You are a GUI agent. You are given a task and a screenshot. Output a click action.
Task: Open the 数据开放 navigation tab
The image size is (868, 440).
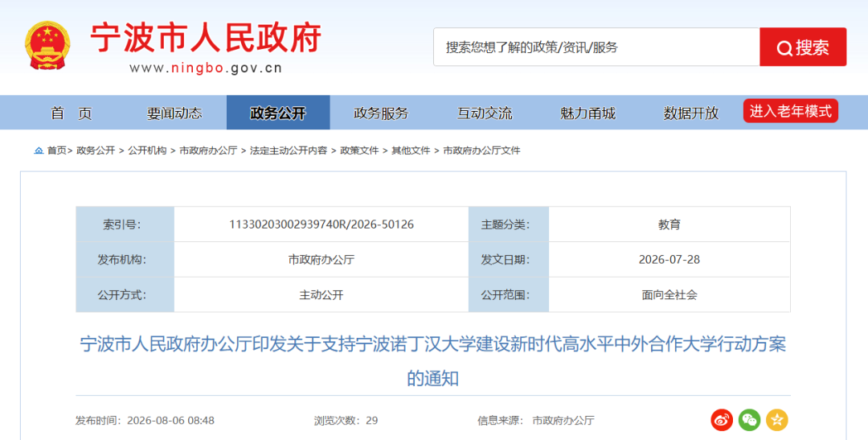click(691, 113)
